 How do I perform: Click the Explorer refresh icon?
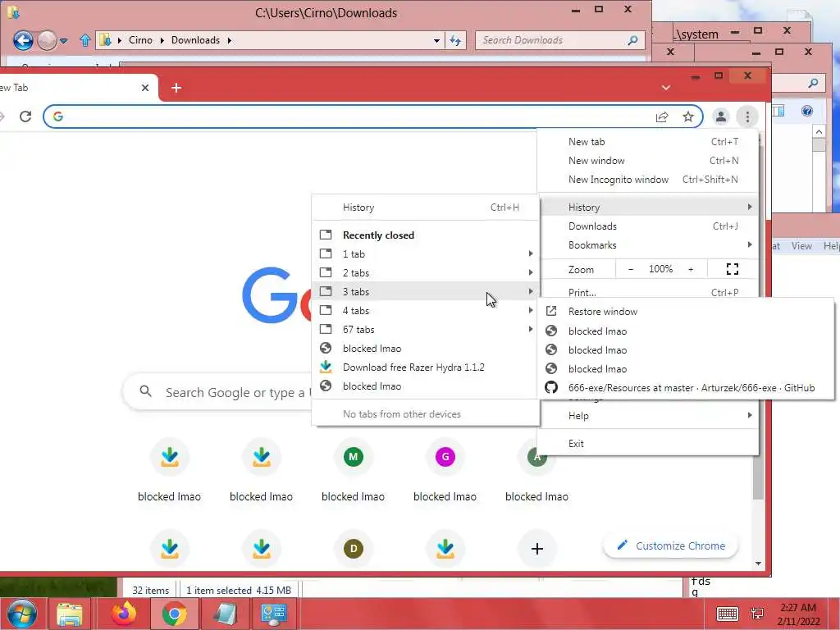pyautogui.click(x=455, y=41)
